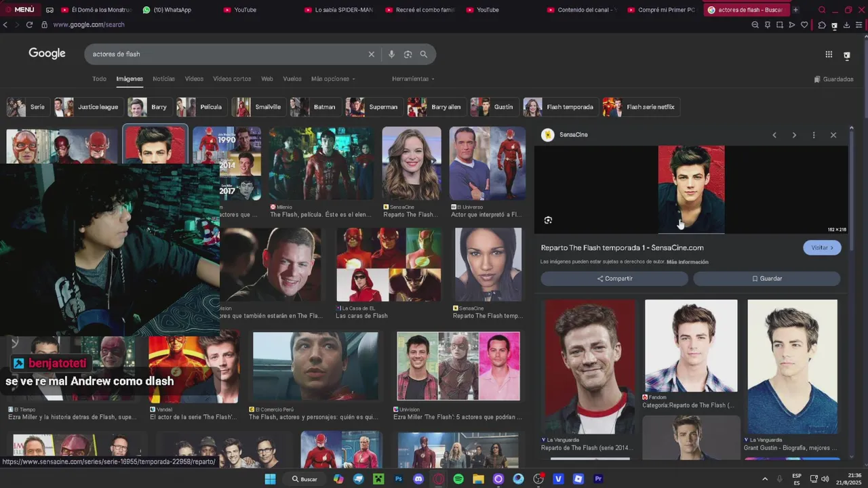This screenshot has width=868, height=488.
Task: Open preview panel three-dot options
Action: [x=814, y=135]
